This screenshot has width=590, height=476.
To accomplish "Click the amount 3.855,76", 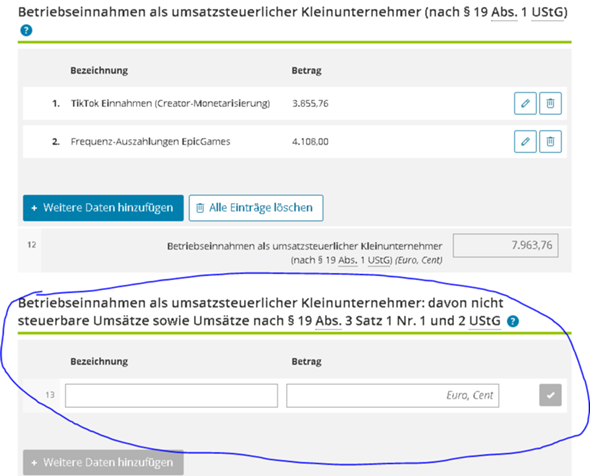I will (x=310, y=103).
